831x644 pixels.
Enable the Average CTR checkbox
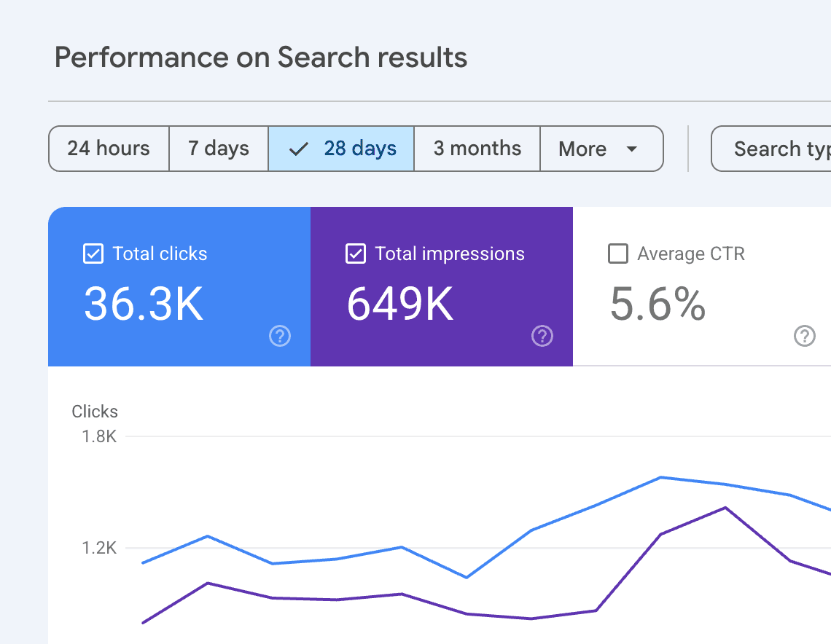tap(618, 253)
